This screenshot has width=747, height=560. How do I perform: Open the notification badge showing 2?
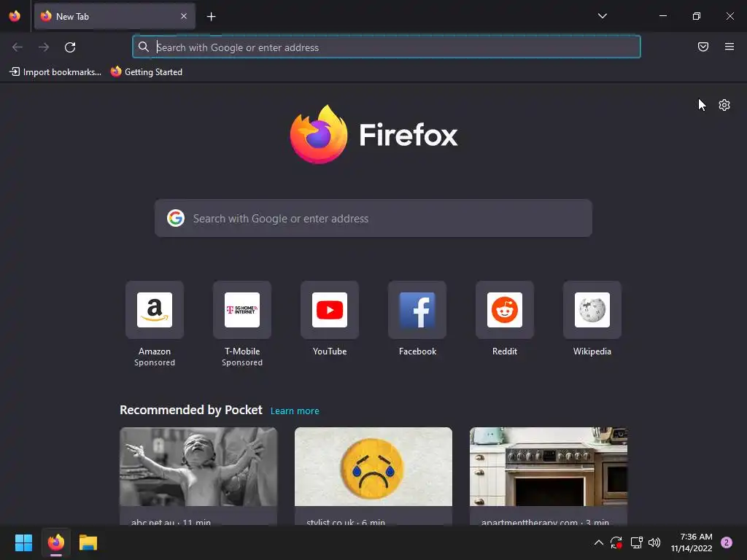point(726,542)
